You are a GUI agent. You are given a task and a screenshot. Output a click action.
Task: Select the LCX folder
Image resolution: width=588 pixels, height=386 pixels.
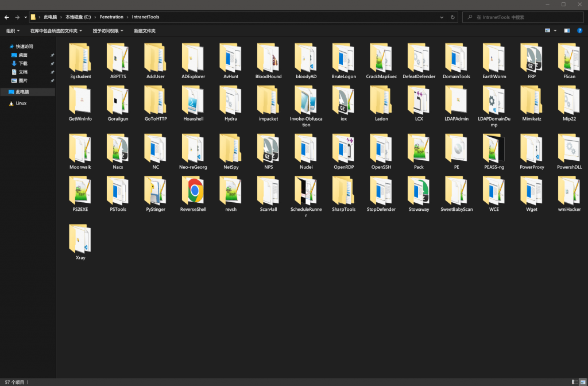(419, 103)
